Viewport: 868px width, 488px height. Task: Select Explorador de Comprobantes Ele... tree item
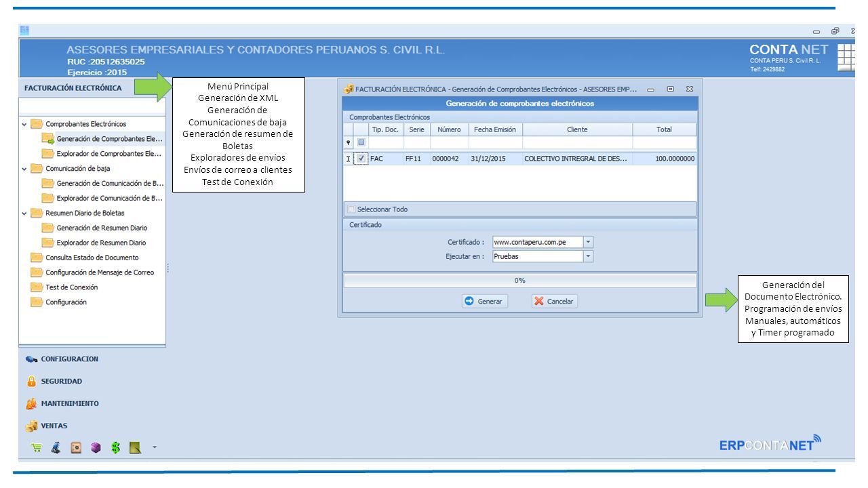(108, 154)
